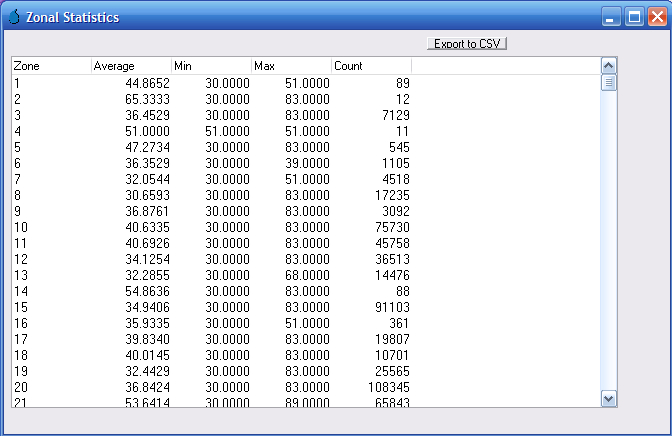Viewport: 672px width, 436px height.
Task: Click count value 3092
Action: tap(396, 211)
